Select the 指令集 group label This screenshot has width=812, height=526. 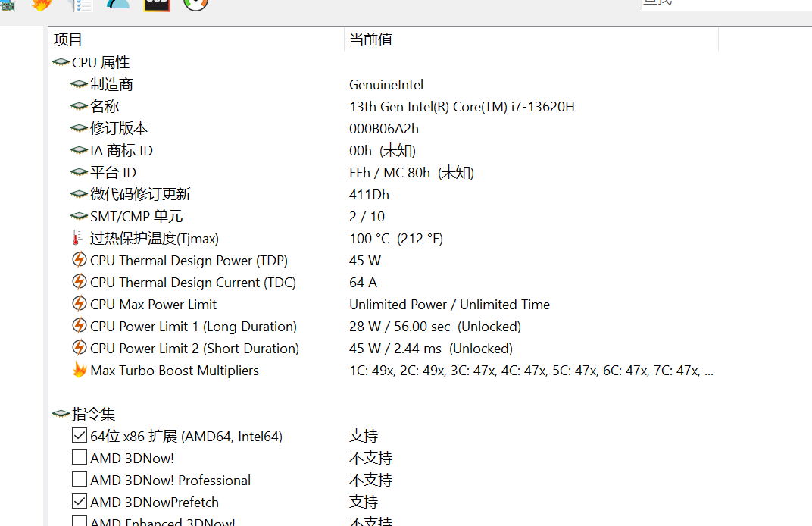pyautogui.click(x=94, y=414)
